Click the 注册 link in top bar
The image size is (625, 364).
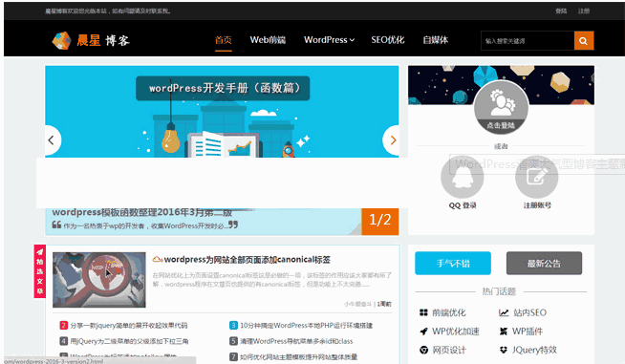[x=584, y=11]
